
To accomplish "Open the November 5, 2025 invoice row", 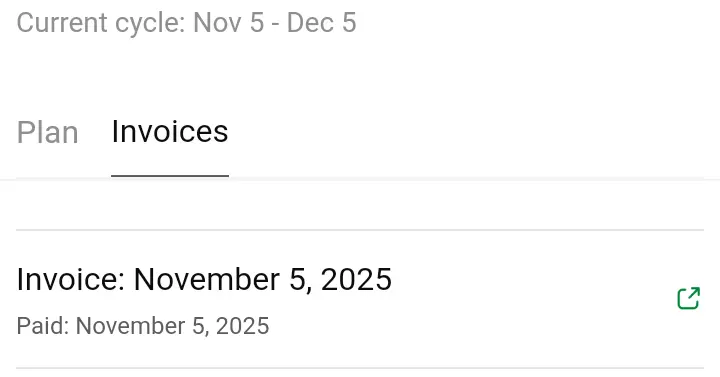I will [360, 299].
